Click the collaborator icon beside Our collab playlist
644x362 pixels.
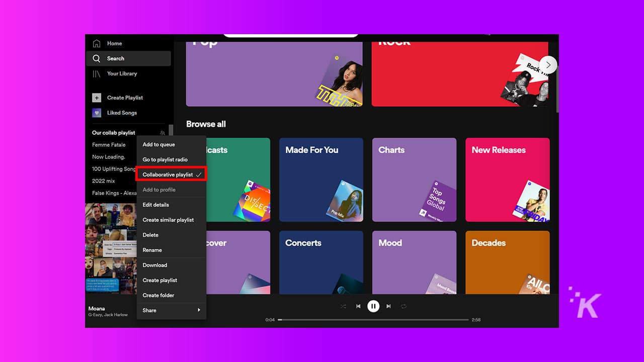coord(162,132)
